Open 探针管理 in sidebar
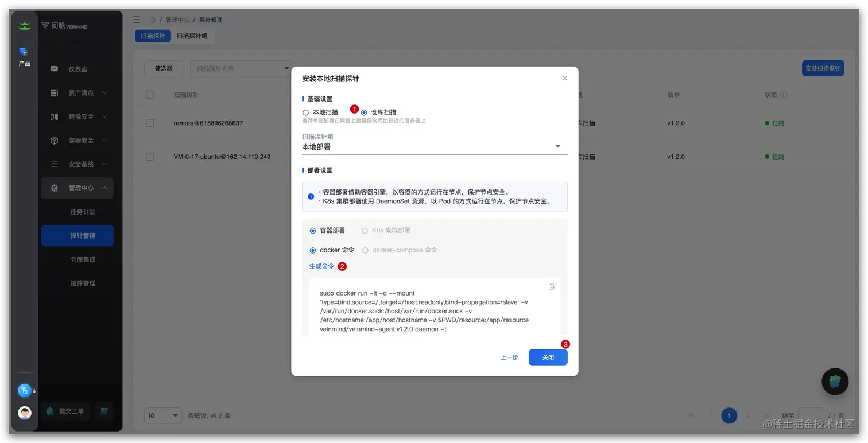Viewport: 868px width, 443px height. tap(77, 236)
